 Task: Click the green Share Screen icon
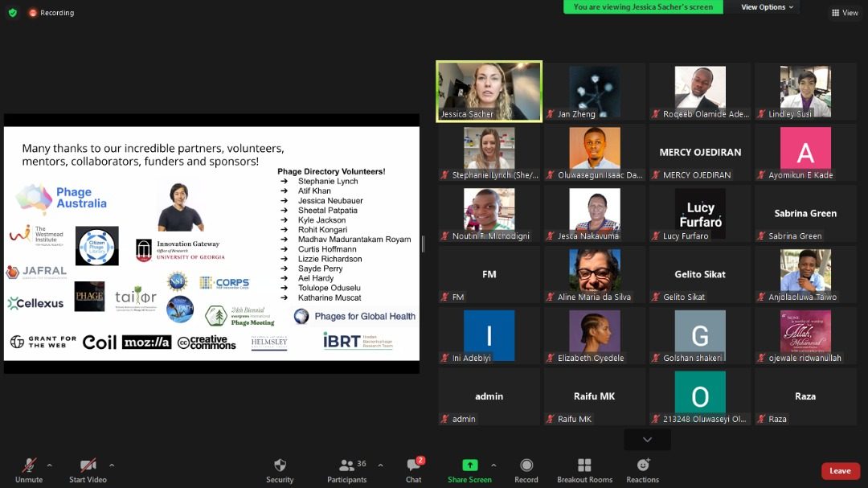click(469, 465)
